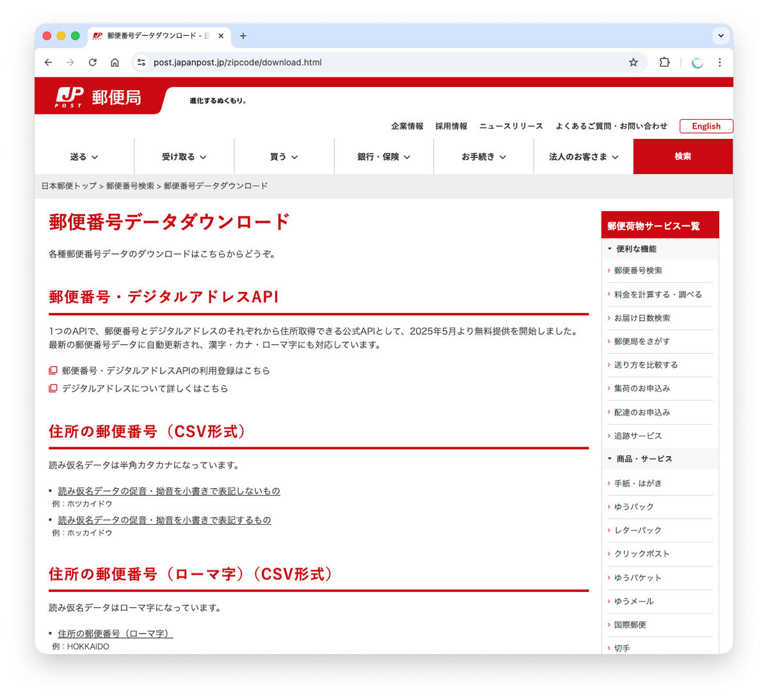
Task: Bookmark this page with the star
Action: (x=633, y=62)
